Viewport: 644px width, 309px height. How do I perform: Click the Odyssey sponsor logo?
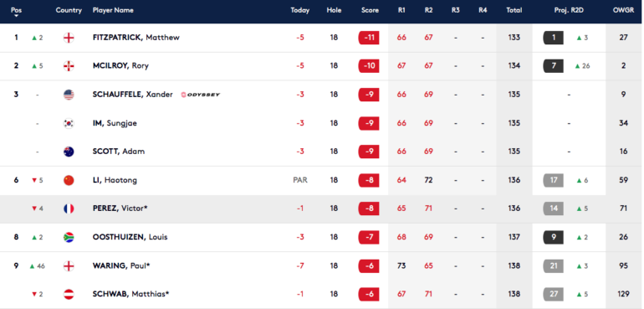(201, 95)
